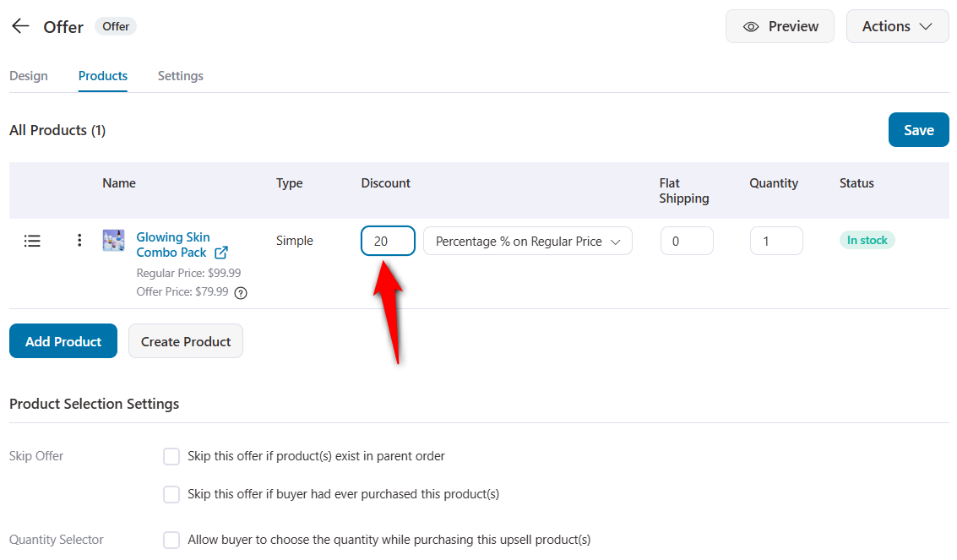Check Skip this offer if product(s) exist in parent order
The width and height of the screenshot is (957, 560).
[x=171, y=456]
